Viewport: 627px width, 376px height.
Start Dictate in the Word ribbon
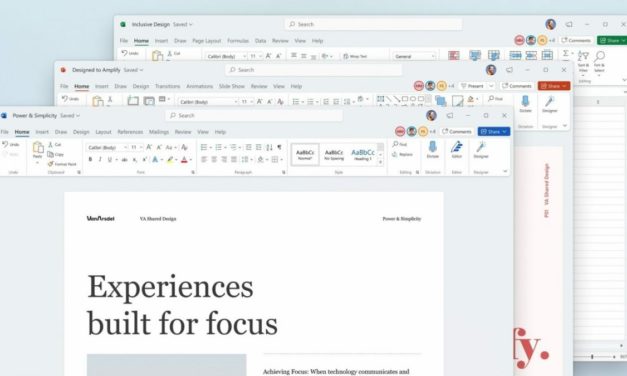tap(433, 150)
